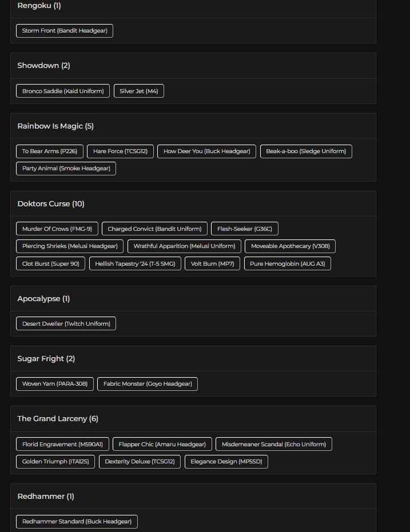Select the Bronco Saddle (Kaid Uniform) tag
This screenshot has width=410, height=532.
coord(63,91)
